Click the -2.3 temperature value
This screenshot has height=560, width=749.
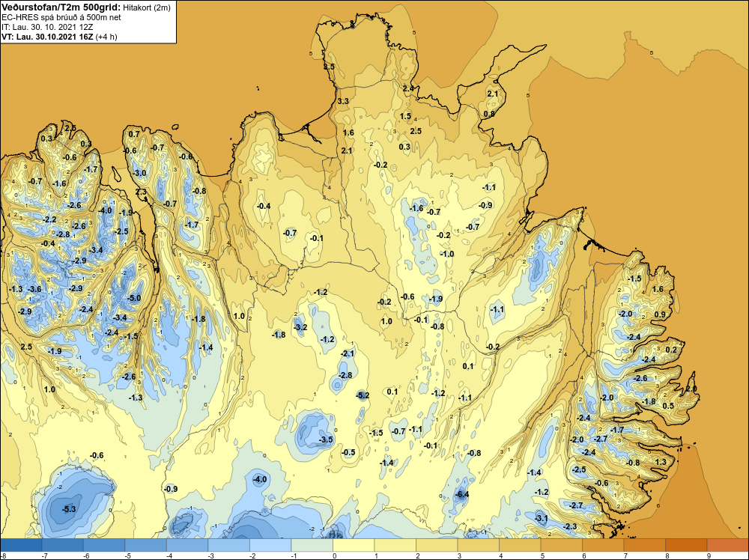571,526
